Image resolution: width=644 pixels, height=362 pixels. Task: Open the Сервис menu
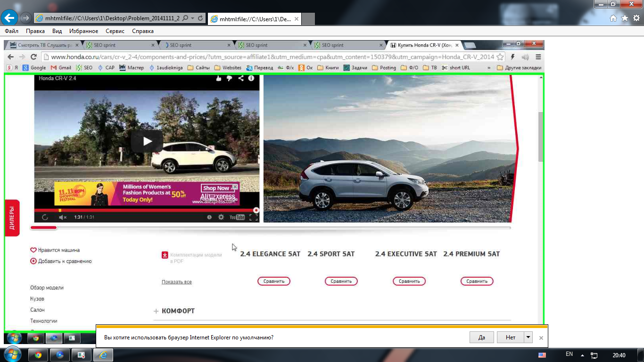point(115,31)
